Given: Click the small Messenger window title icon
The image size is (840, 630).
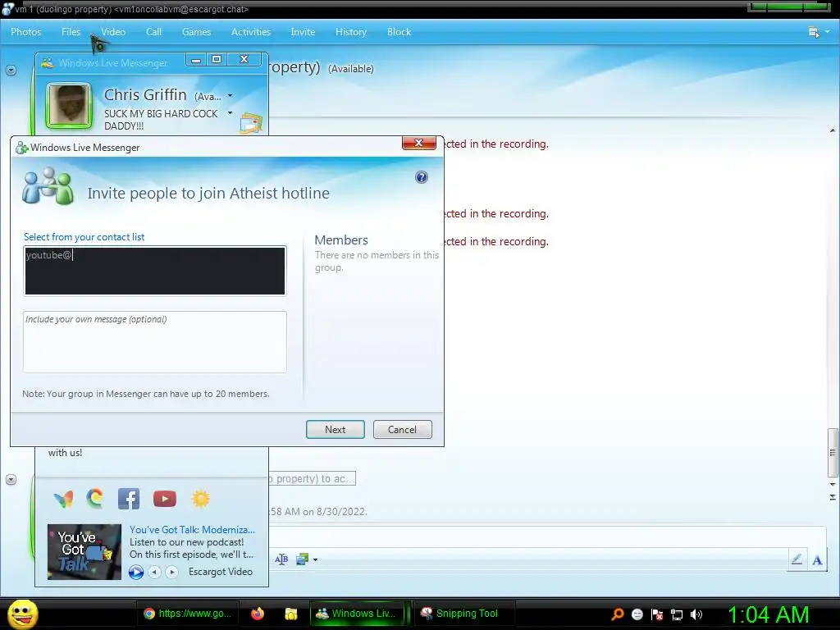Looking at the screenshot, I should pos(47,62).
